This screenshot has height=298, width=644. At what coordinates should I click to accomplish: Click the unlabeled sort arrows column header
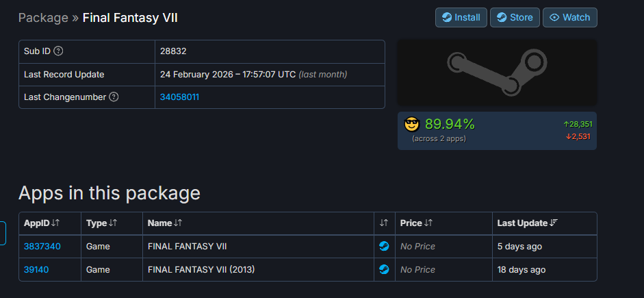point(384,223)
